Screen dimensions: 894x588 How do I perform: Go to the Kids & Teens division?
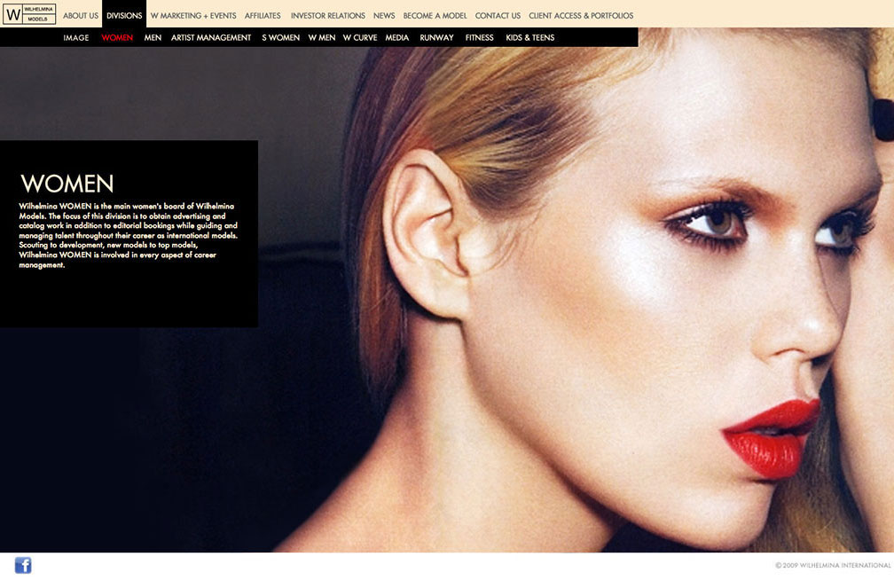click(529, 37)
